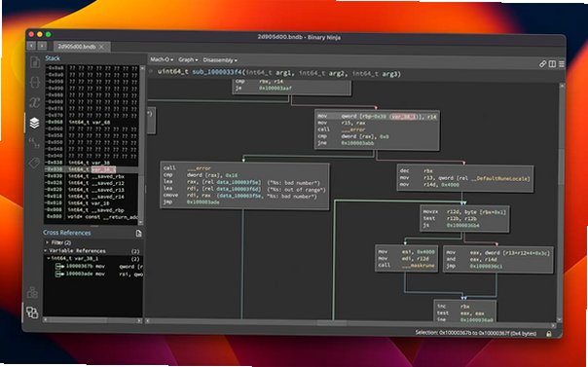Select stack entry __saved_r14
The width and height of the screenshot is (588, 367).
(95, 197)
